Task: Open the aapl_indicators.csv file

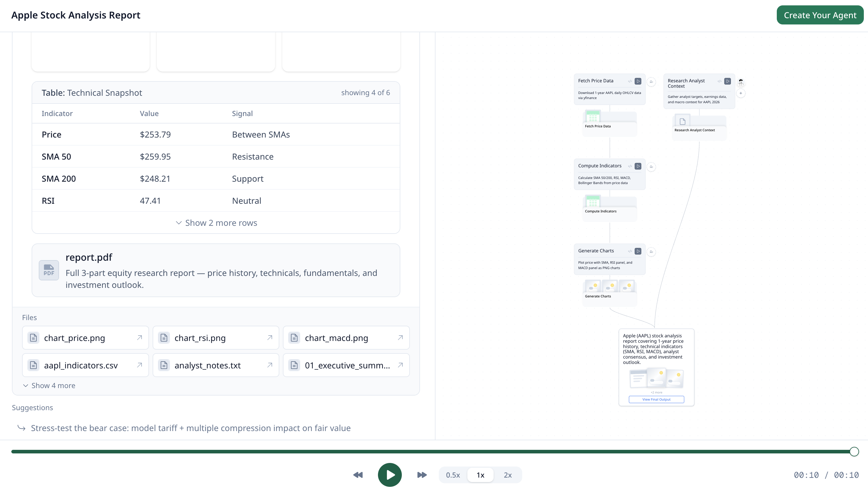Action: pyautogui.click(x=81, y=365)
